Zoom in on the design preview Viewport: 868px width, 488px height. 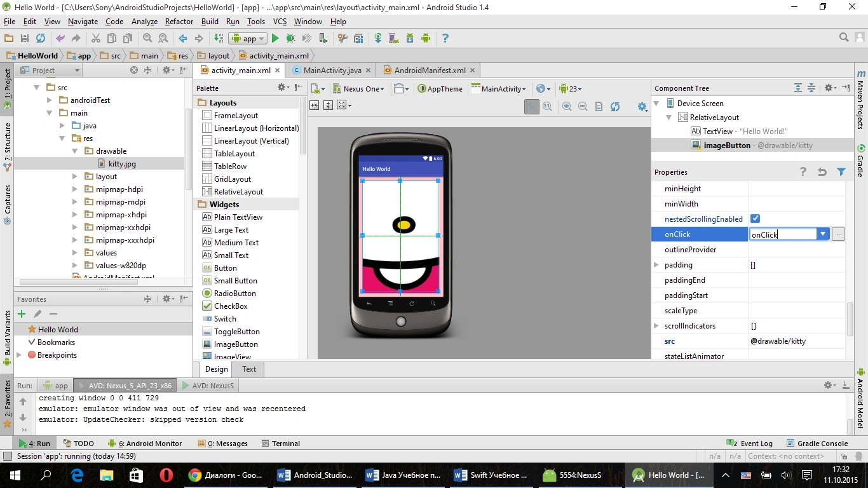tap(567, 107)
